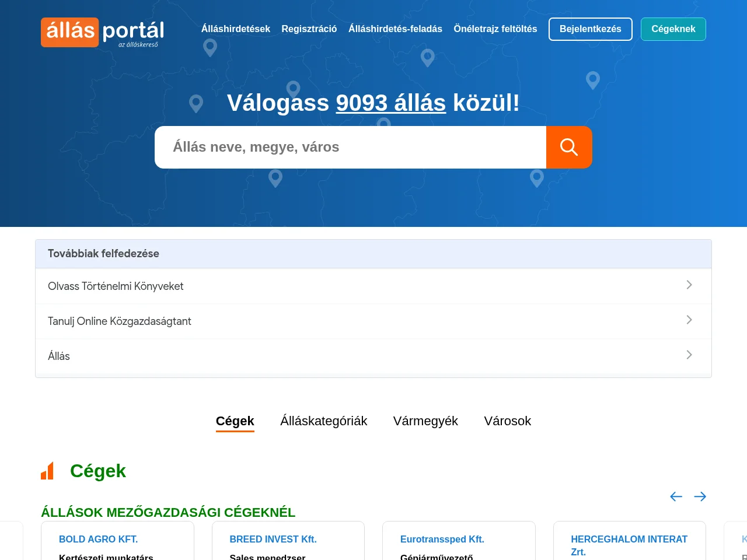The height and width of the screenshot is (560, 747).
Task: Click the Kertészeti munkatárs job title
Action: point(106,556)
